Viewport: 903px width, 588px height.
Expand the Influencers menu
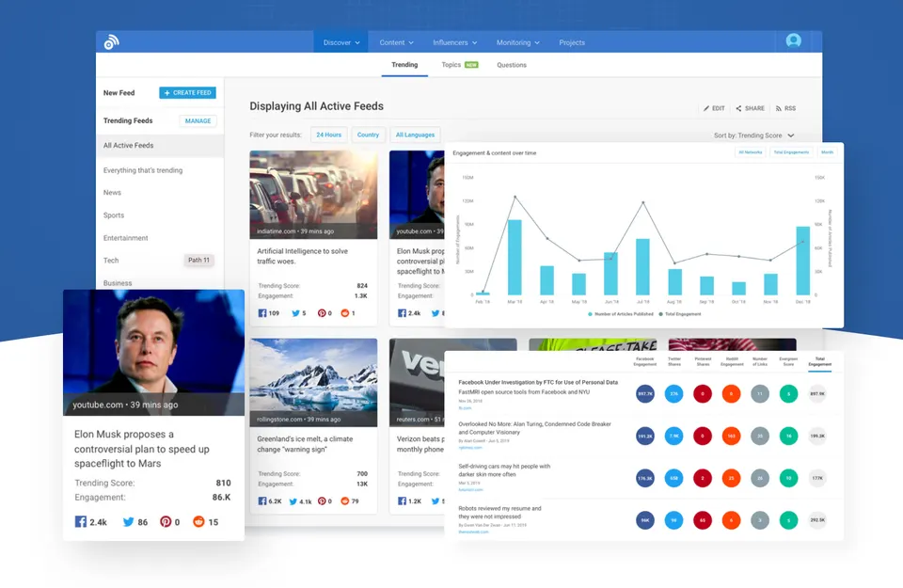[455, 42]
